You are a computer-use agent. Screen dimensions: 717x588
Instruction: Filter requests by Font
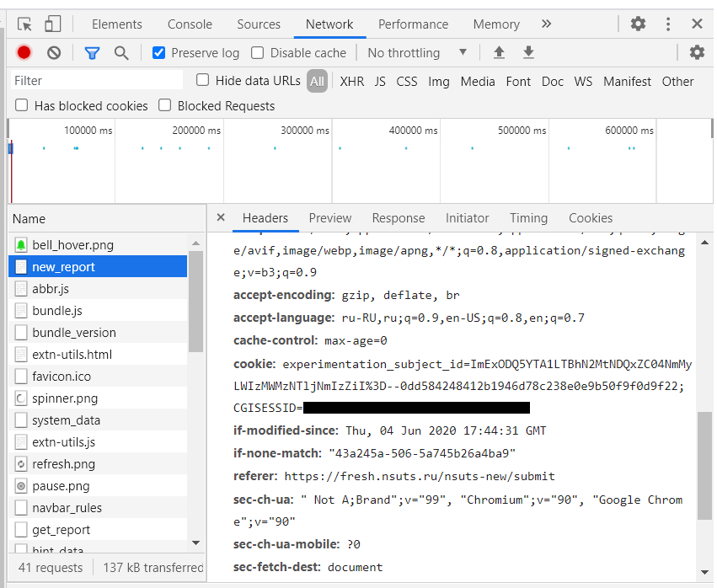point(518,82)
